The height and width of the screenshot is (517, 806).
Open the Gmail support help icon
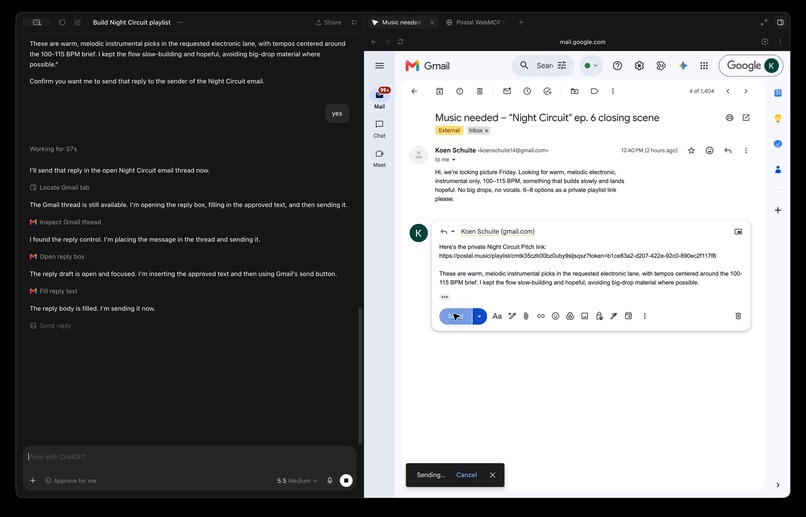point(617,66)
